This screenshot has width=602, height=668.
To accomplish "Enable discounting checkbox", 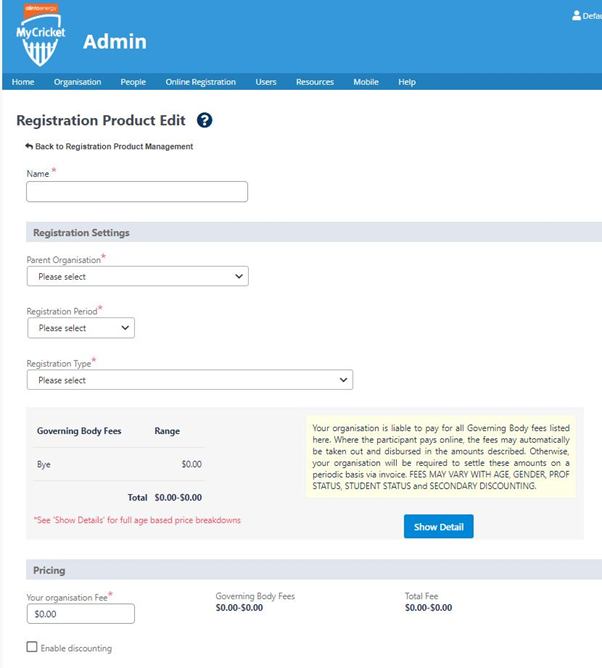I will [32, 647].
